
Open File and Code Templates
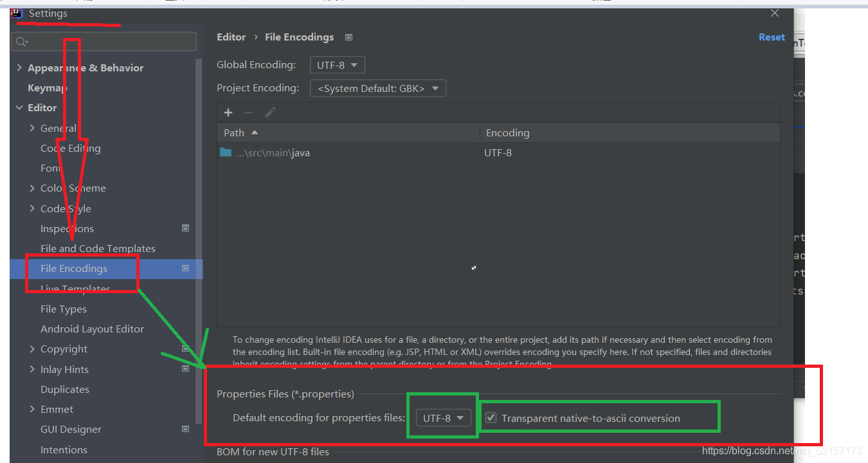tap(98, 248)
